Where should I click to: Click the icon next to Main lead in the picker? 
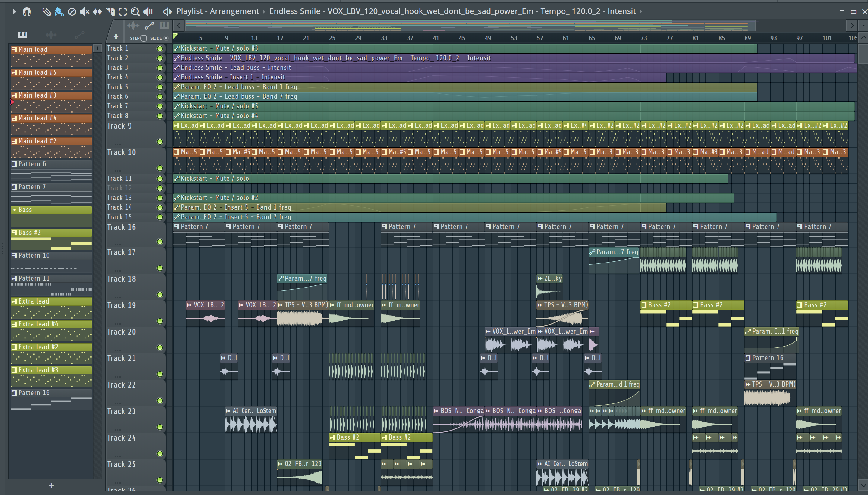tap(14, 49)
